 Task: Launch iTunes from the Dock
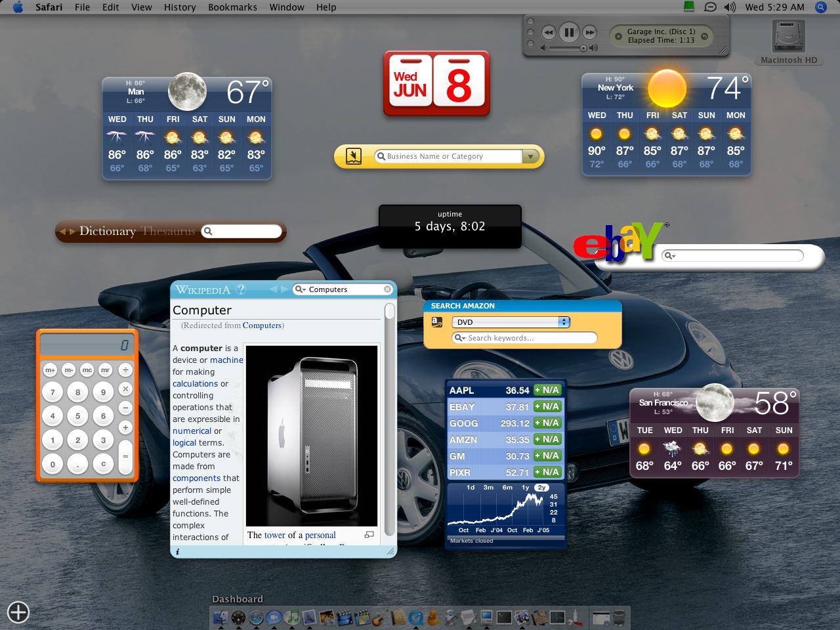pyautogui.click(x=292, y=618)
